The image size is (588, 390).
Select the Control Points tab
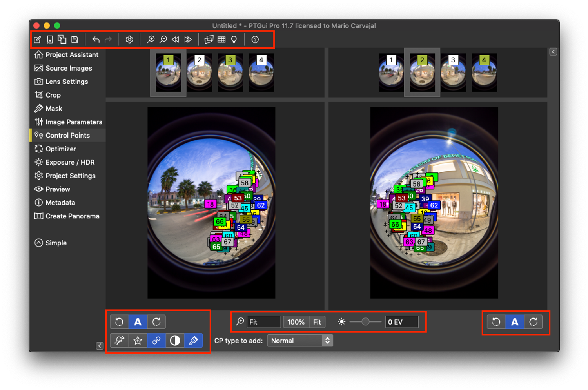point(67,135)
